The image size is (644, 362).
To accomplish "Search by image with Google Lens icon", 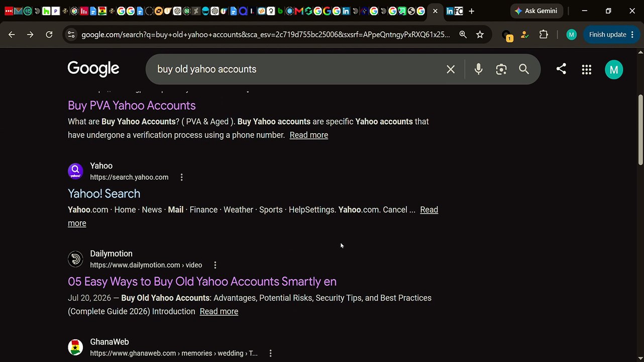I will click(501, 69).
